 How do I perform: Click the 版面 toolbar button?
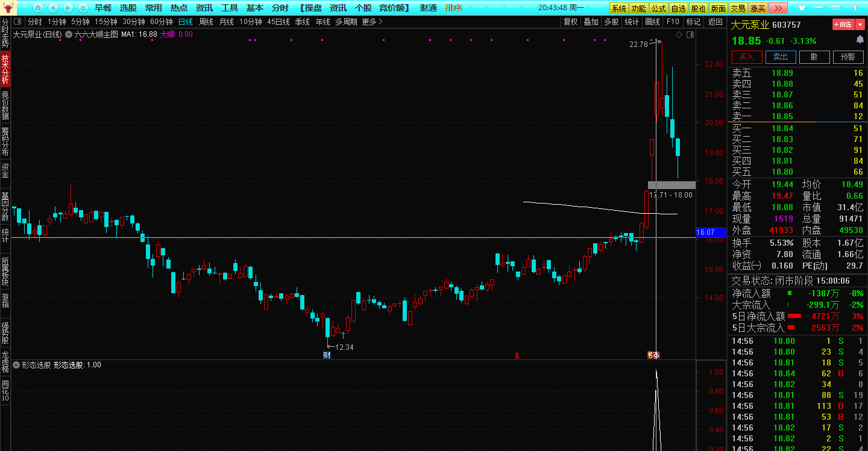coord(719,8)
